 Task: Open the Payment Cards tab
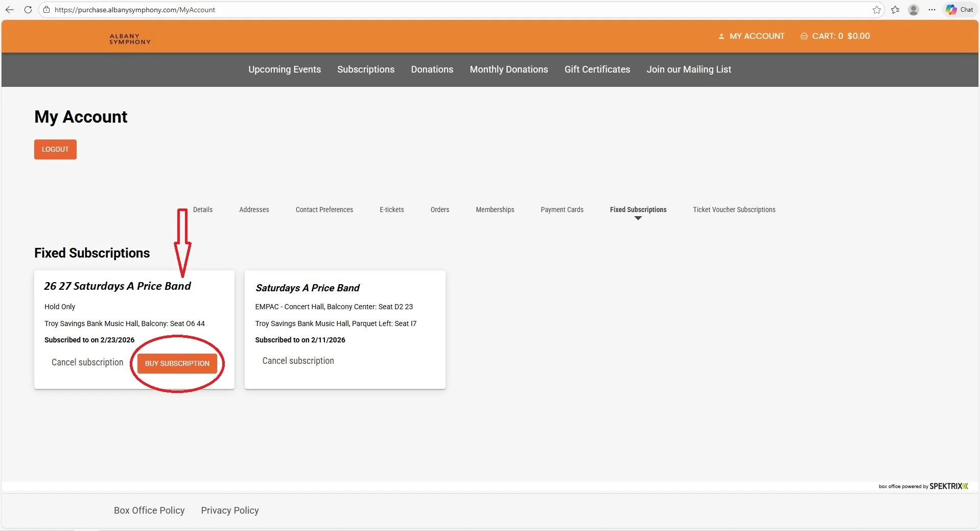point(562,210)
